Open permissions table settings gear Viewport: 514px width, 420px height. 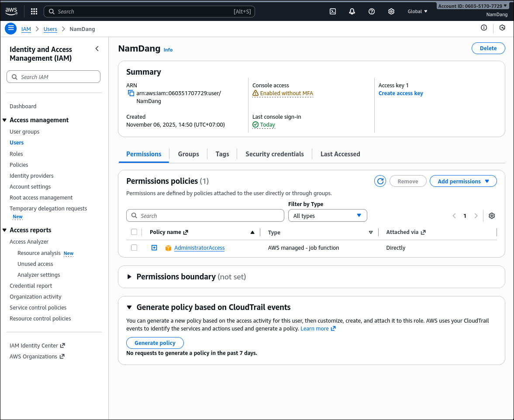tap(492, 216)
